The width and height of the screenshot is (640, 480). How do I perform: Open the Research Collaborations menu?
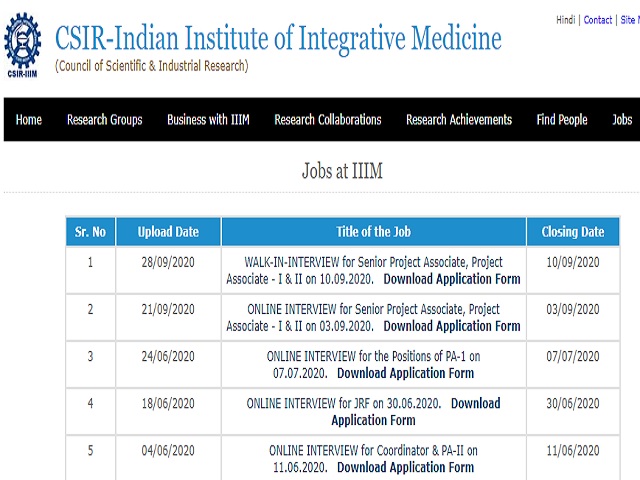click(328, 120)
